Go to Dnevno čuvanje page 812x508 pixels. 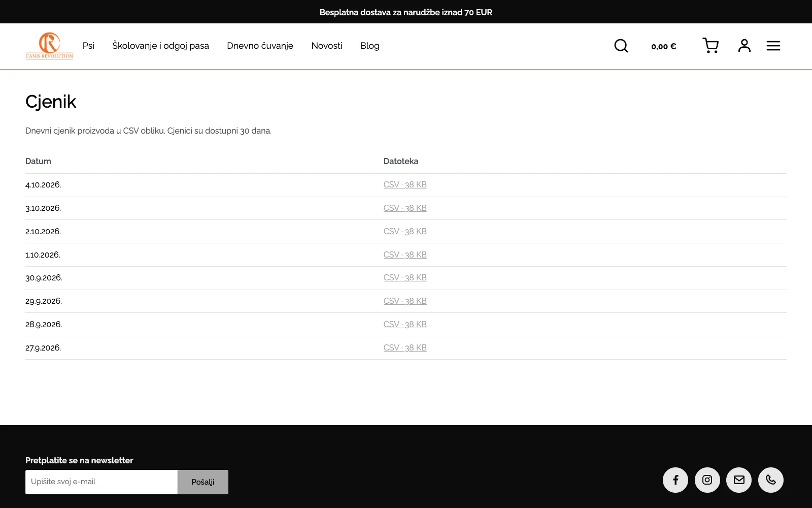click(x=260, y=46)
